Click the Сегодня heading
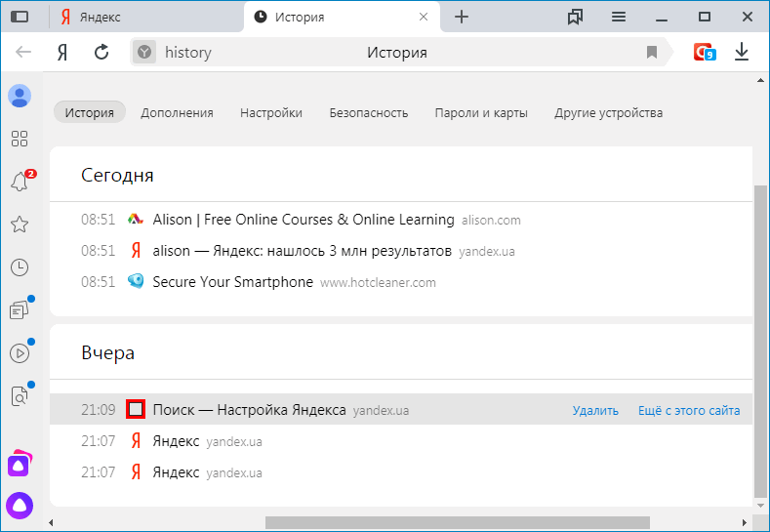 [x=117, y=176]
